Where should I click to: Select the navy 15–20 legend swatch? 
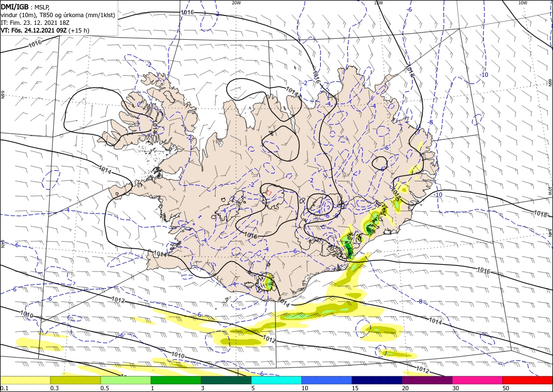coord(377,380)
